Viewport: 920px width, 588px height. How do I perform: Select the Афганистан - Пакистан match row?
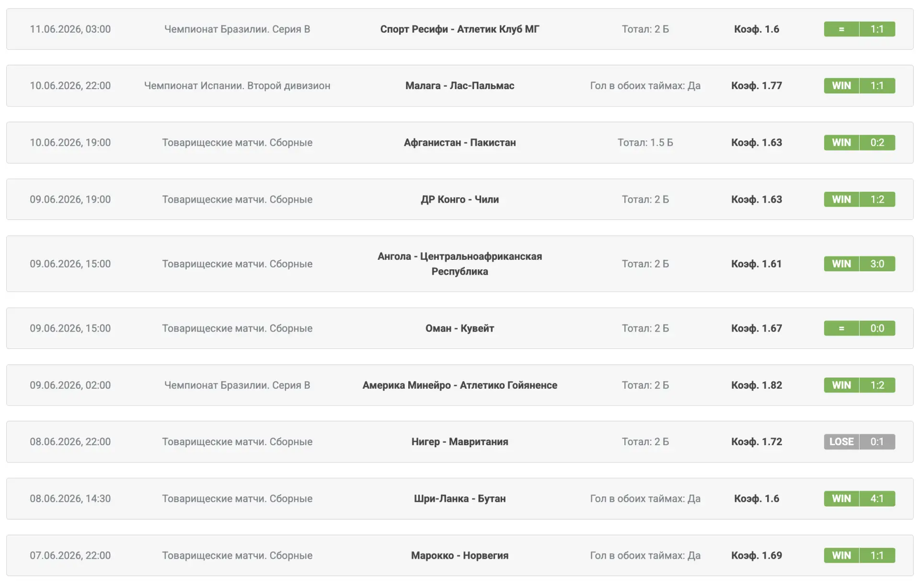click(x=460, y=142)
